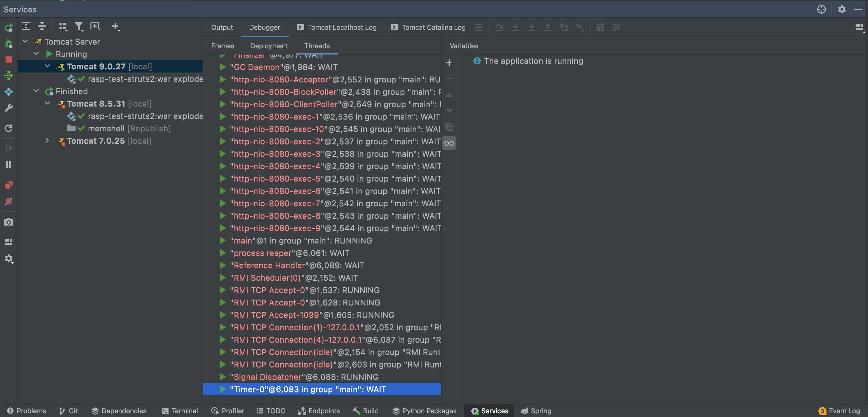
Task: Click Open in New Tab icon
Action: click(95, 26)
